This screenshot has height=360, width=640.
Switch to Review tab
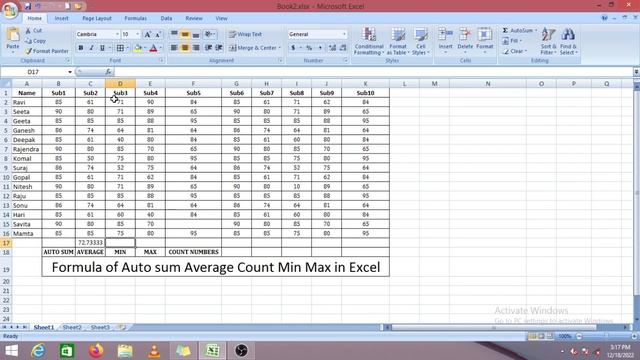tap(194, 18)
